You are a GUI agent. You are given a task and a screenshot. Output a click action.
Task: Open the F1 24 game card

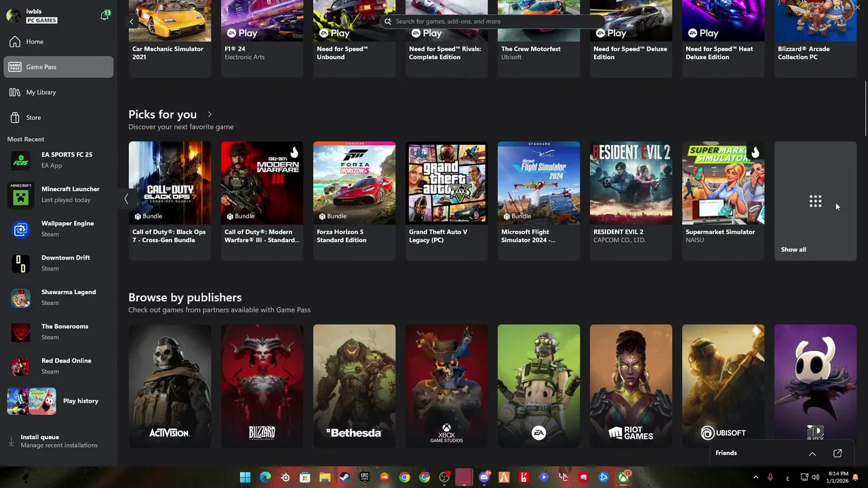click(x=262, y=39)
